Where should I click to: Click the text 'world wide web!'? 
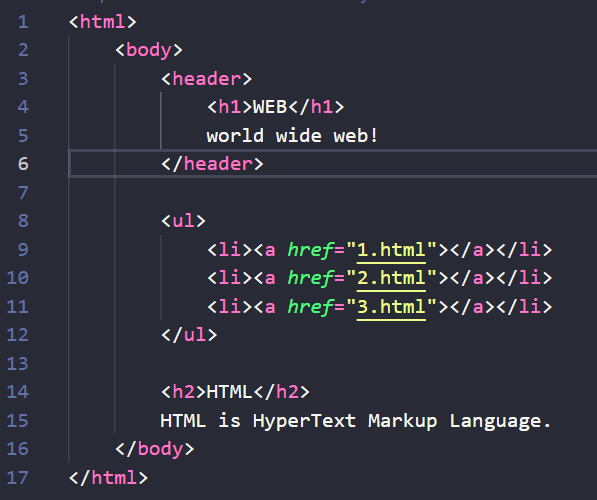click(292, 136)
